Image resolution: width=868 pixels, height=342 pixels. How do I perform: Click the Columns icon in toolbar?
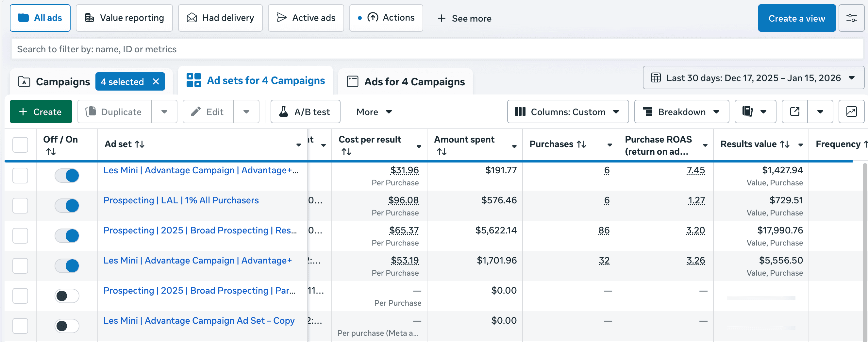(520, 111)
